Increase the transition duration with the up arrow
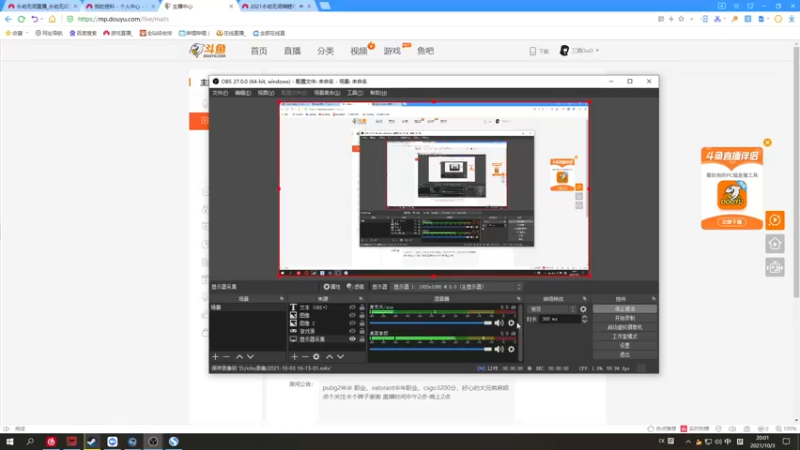The width and height of the screenshot is (800, 450). point(584,317)
